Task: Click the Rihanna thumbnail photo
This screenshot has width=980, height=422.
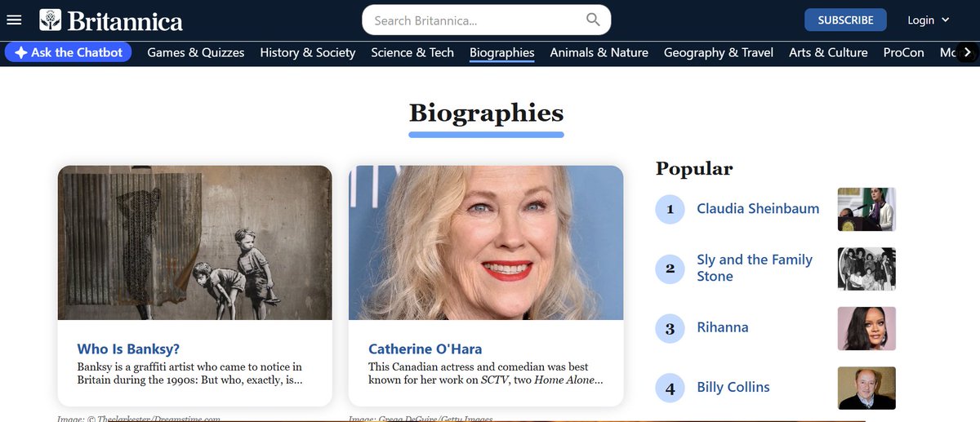Action: (866, 328)
